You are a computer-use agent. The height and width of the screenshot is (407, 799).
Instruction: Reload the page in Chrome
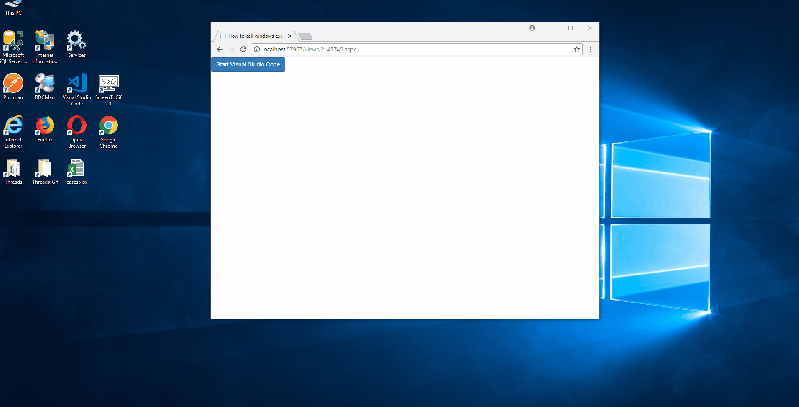243,49
